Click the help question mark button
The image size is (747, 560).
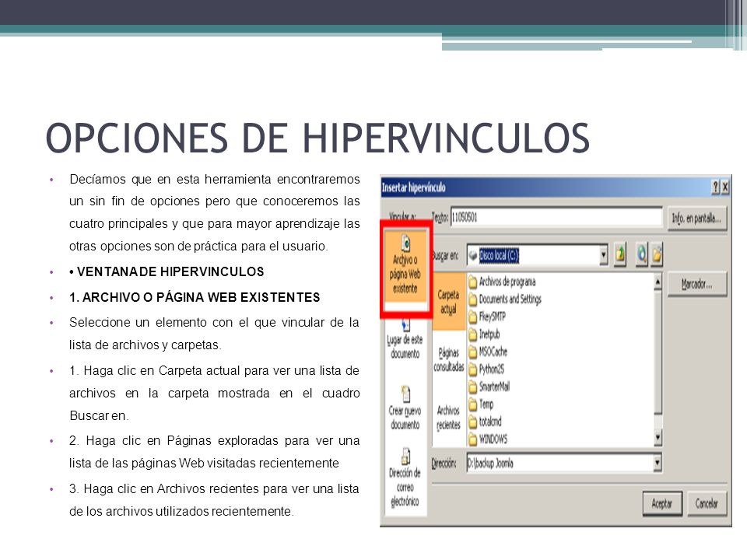click(x=715, y=187)
